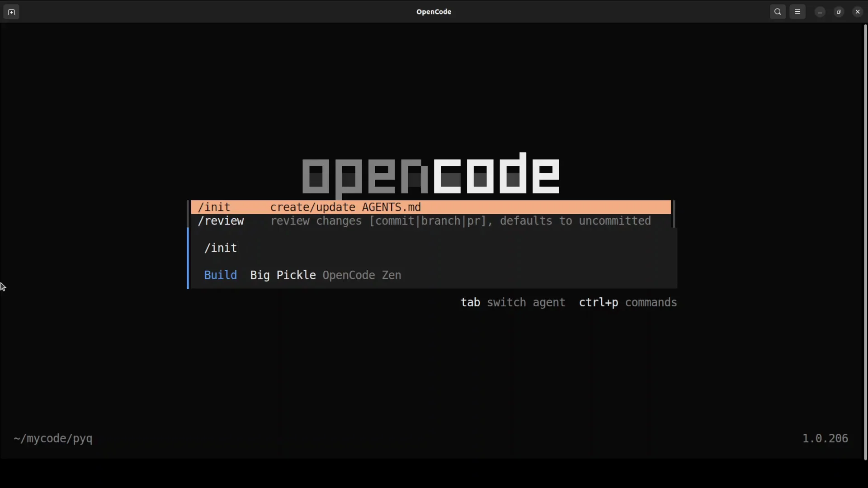Click the OpenCode Zen provider label
Image resolution: width=868 pixels, height=488 pixels.
click(362, 275)
